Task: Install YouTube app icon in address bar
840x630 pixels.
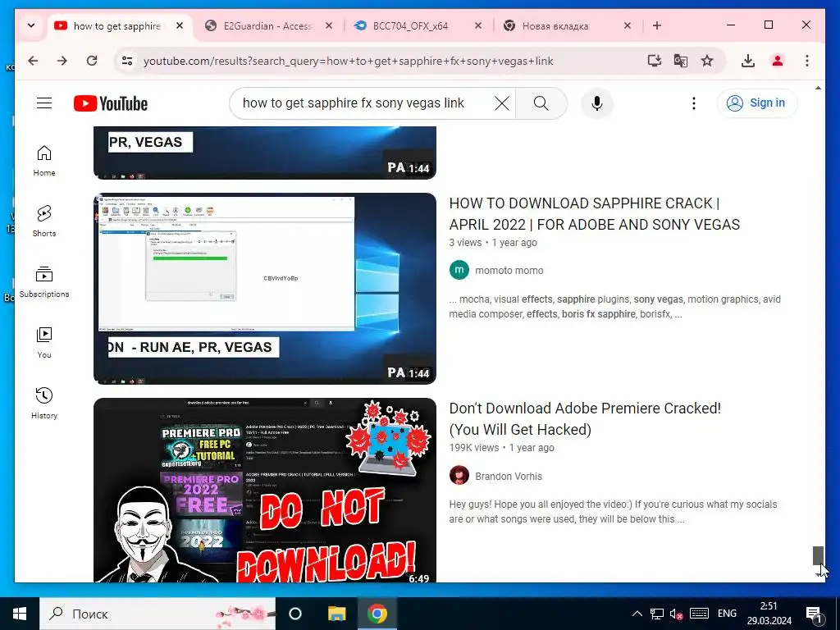Action: [654, 61]
